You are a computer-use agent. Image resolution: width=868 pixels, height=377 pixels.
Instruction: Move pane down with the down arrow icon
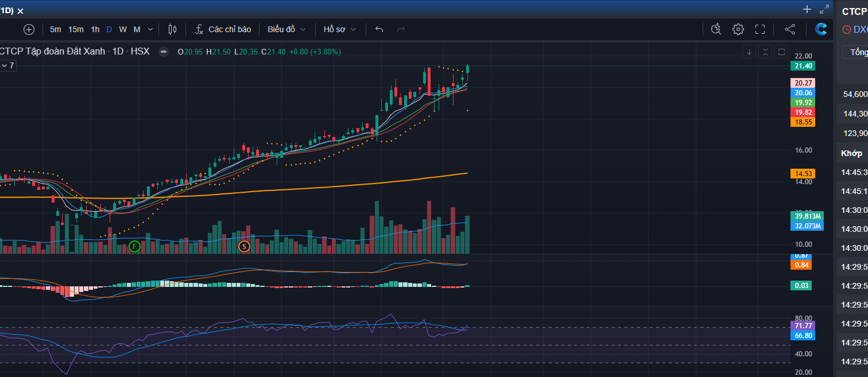coord(749,52)
